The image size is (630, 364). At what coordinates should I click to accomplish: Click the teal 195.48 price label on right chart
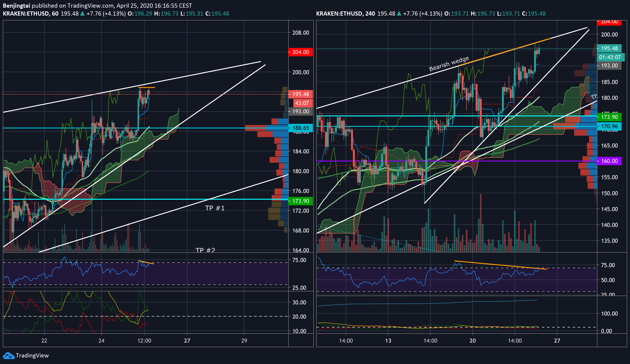609,48
